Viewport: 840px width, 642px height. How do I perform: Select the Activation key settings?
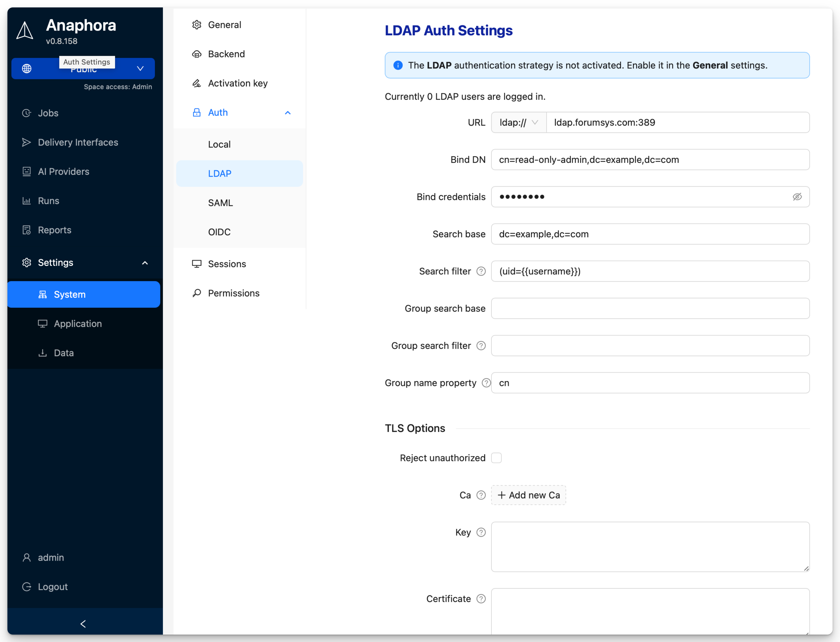(238, 83)
